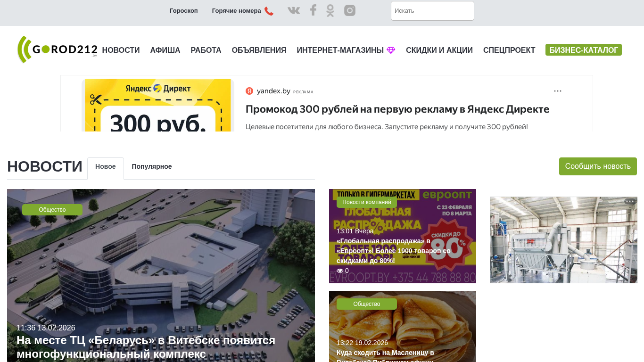Image resolution: width=644 pixels, height=362 pixels.
Task: Open the Yandex ad options menu
Action: [558, 91]
